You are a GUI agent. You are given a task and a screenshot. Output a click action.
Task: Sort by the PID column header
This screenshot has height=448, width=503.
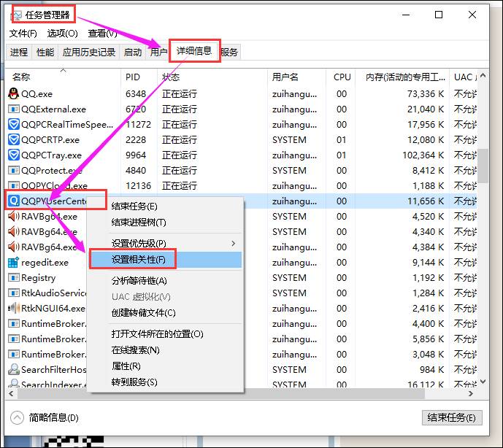click(139, 77)
